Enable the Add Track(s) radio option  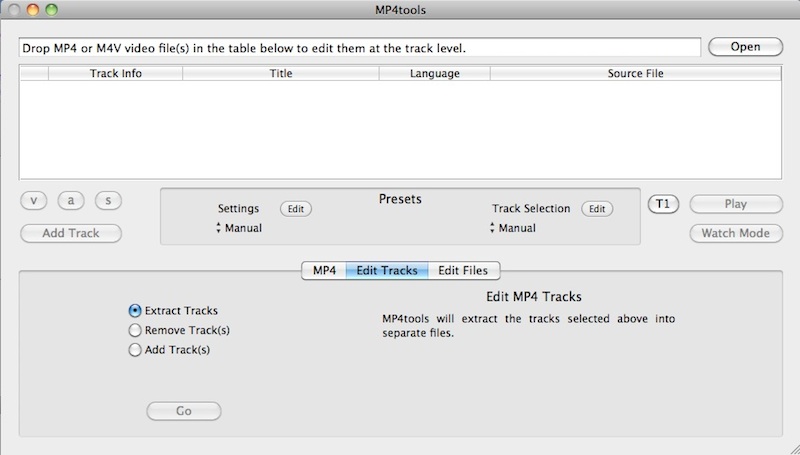coord(135,350)
